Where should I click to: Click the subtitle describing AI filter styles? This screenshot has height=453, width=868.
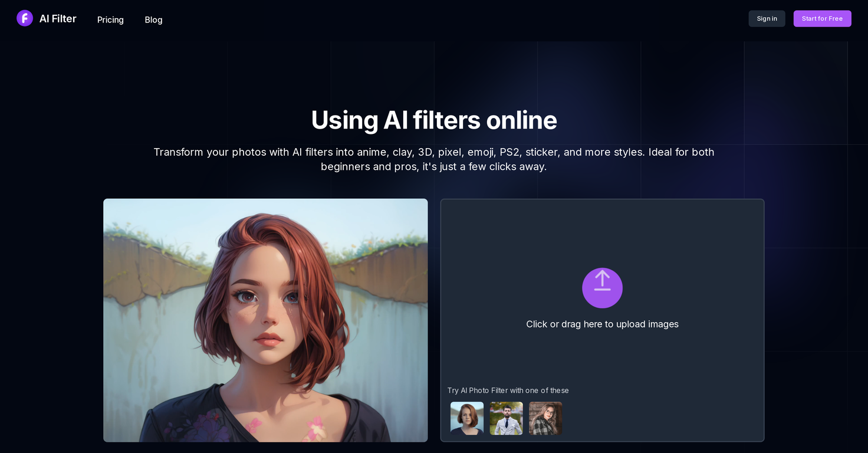[434, 159]
